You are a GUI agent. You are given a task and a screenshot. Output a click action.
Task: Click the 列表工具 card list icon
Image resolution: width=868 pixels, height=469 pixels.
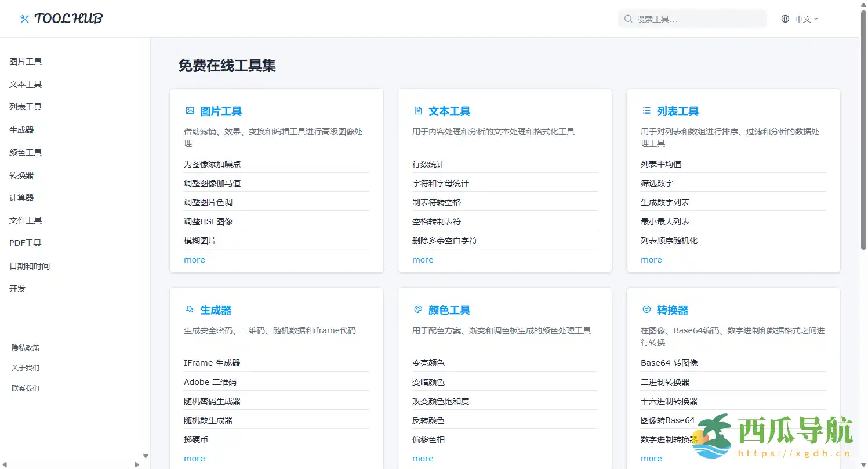click(647, 111)
